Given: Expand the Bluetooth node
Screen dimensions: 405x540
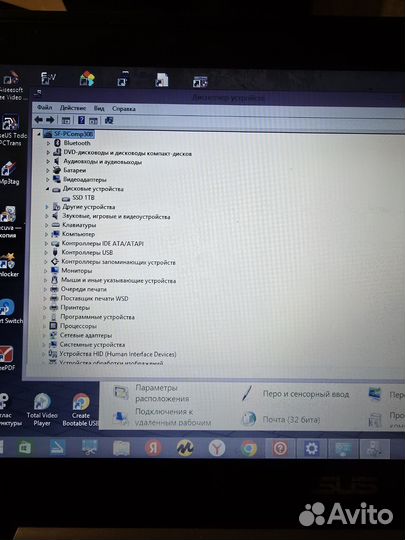Looking at the screenshot, I should click(48, 143).
